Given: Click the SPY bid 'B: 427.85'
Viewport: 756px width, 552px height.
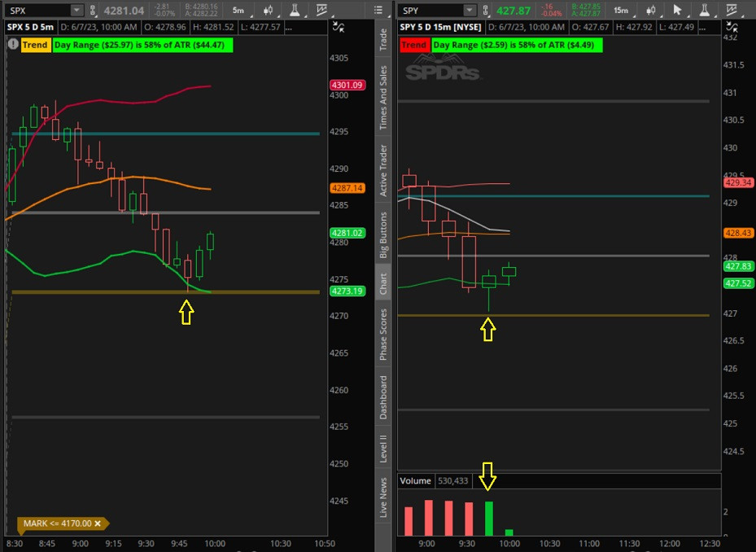Looking at the screenshot, I should (586, 7).
